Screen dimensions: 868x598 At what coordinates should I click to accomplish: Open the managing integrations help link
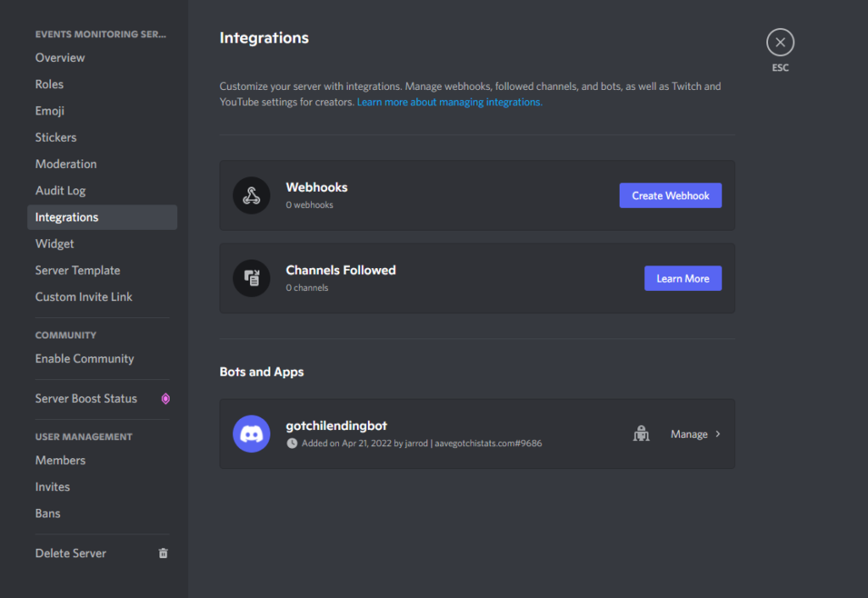pyautogui.click(x=449, y=102)
